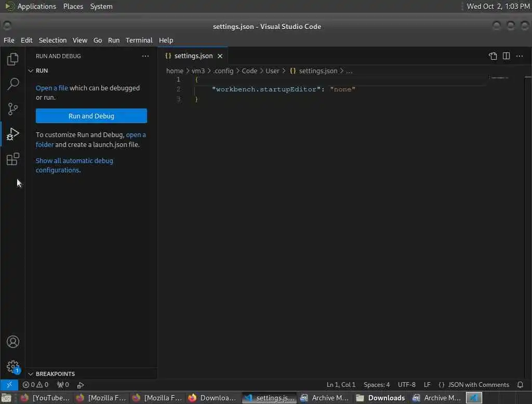The image size is (532, 404).
Task: Open the System menu in top panel
Action: coord(101,6)
